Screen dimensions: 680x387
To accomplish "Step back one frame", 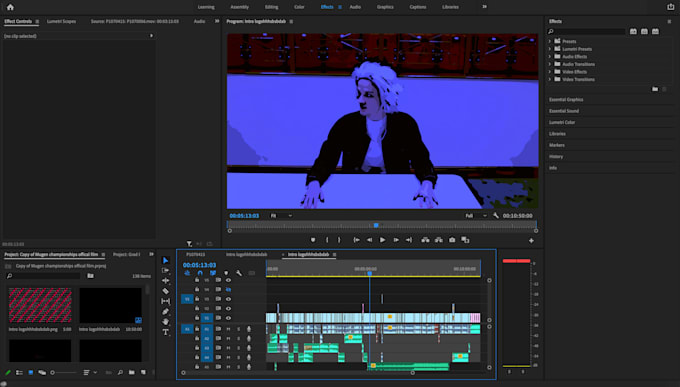I will (x=369, y=240).
